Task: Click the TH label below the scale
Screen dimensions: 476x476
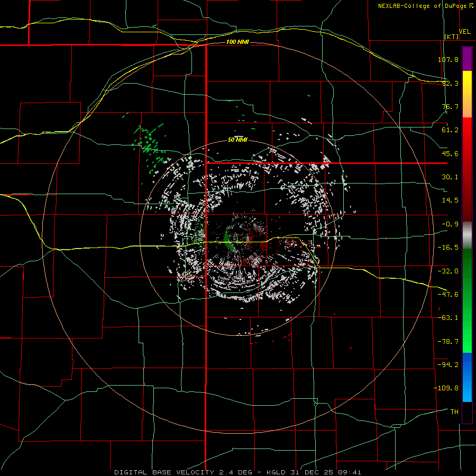Action: (x=454, y=412)
